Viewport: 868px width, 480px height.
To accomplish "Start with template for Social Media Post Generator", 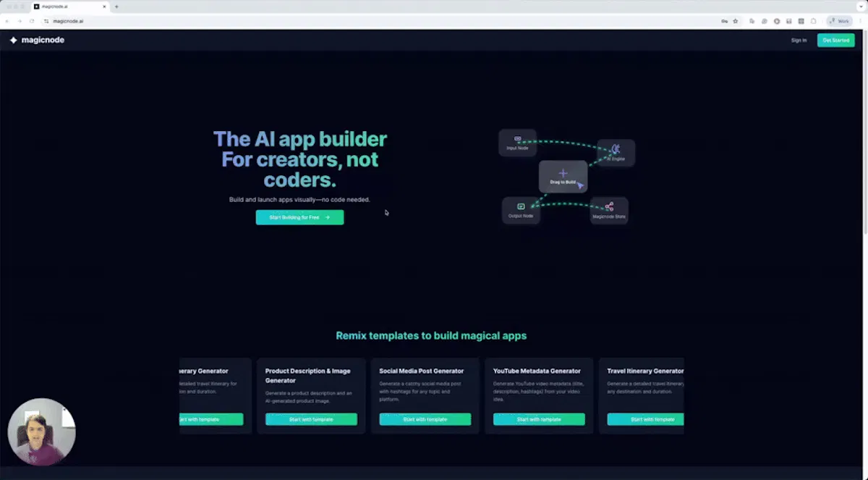I will pos(425,419).
